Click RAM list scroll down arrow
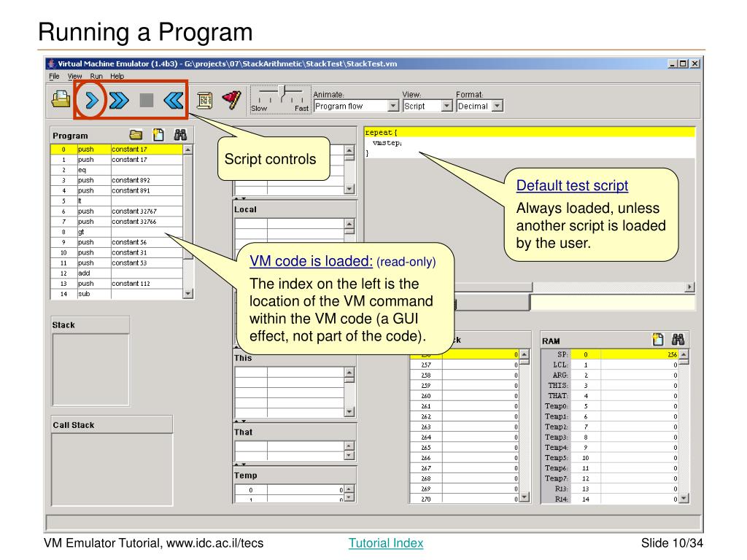The height and width of the screenshot is (560, 747). point(684,499)
